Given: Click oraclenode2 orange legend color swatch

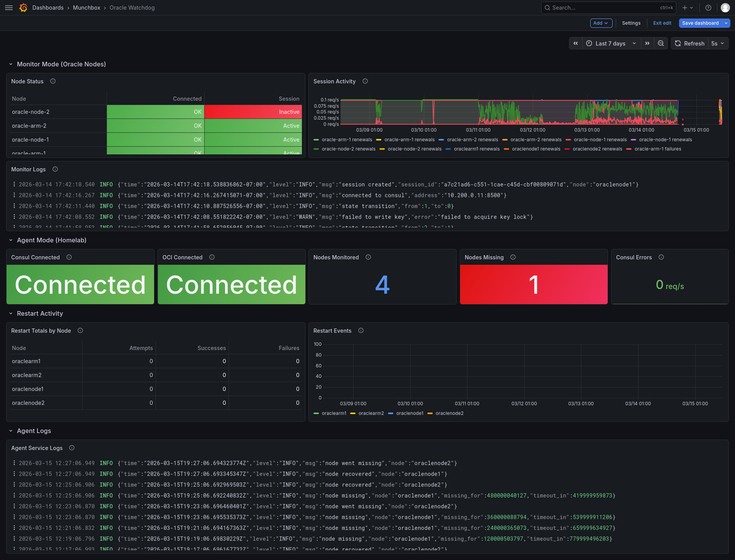Looking at the screenshot, I should pyautogui.click(x=430, y=413).
